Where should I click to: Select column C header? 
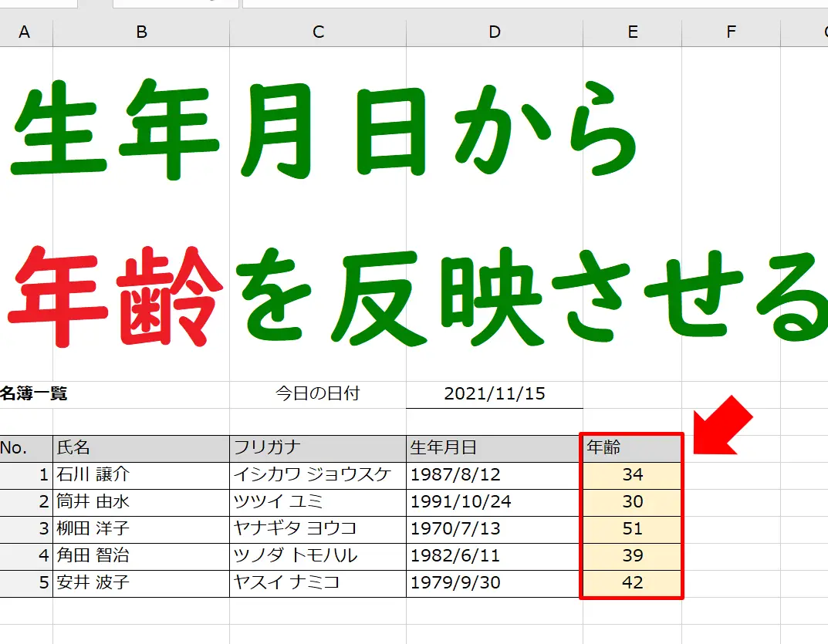pos(318,32)
